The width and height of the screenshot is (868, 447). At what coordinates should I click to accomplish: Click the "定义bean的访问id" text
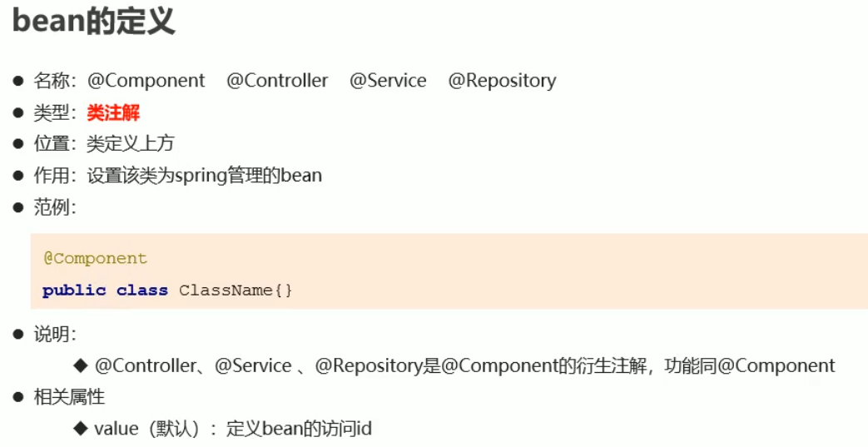coord(299,429)
